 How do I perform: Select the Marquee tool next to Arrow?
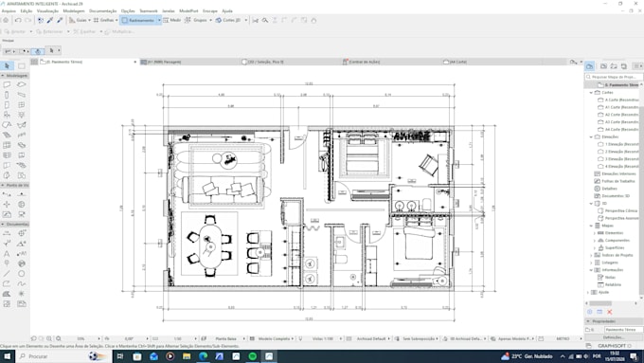pyautogui.click(x=22, y=65)
